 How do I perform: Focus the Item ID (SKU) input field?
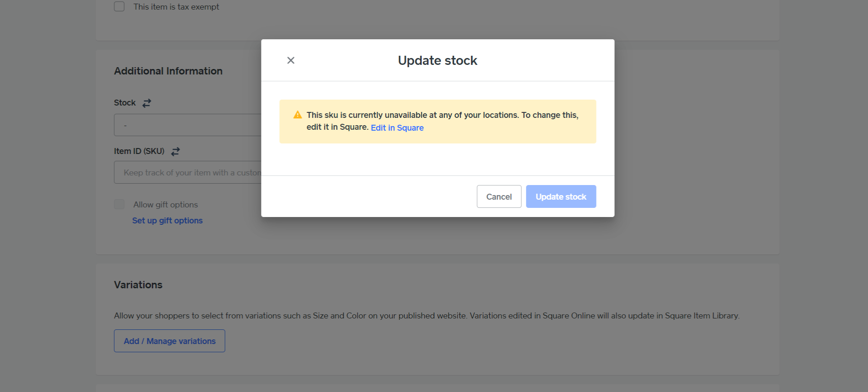[x=188, y=172]
